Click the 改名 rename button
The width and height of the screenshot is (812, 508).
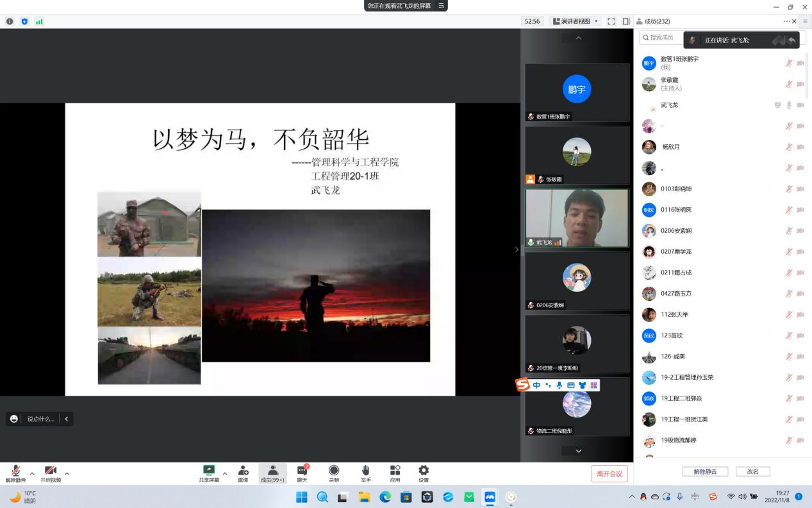point(752,471)
